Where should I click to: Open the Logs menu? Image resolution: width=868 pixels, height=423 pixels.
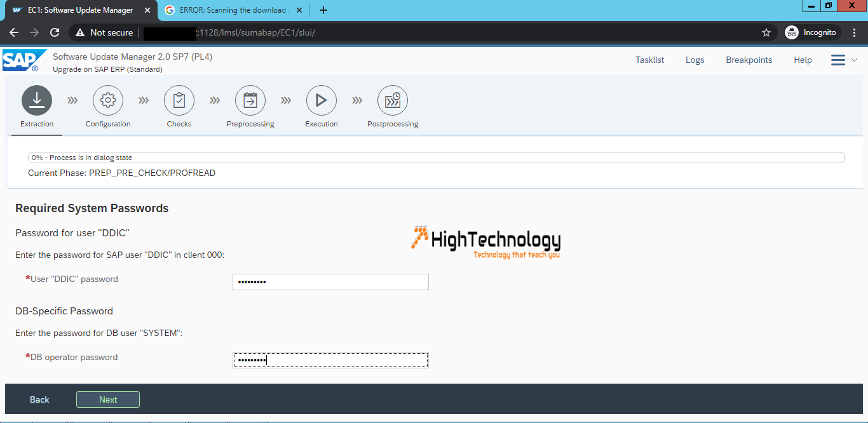[x=695, y=60]
